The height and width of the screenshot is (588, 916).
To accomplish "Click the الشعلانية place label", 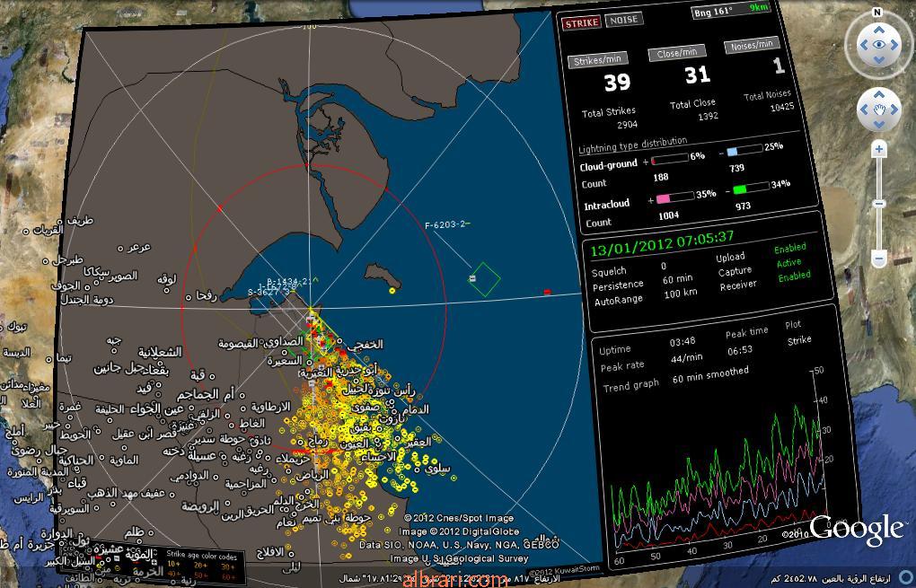I will pos(160,352).
